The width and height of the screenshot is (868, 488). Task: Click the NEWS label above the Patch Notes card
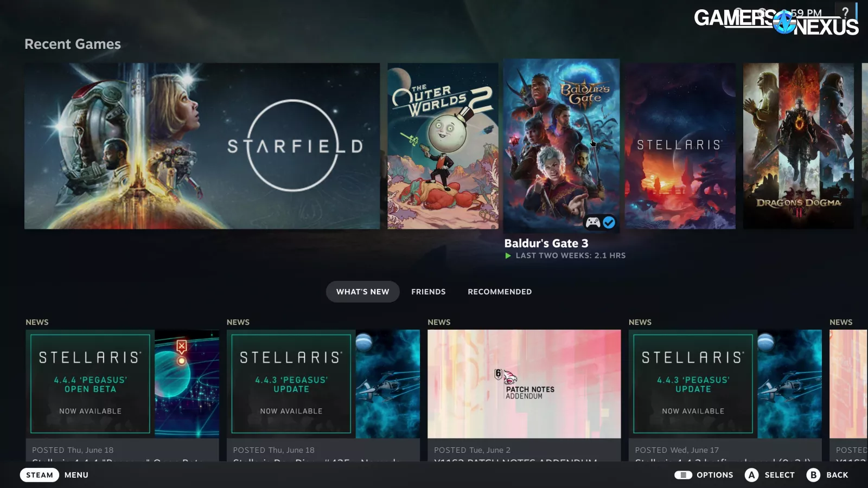point(439,322)
